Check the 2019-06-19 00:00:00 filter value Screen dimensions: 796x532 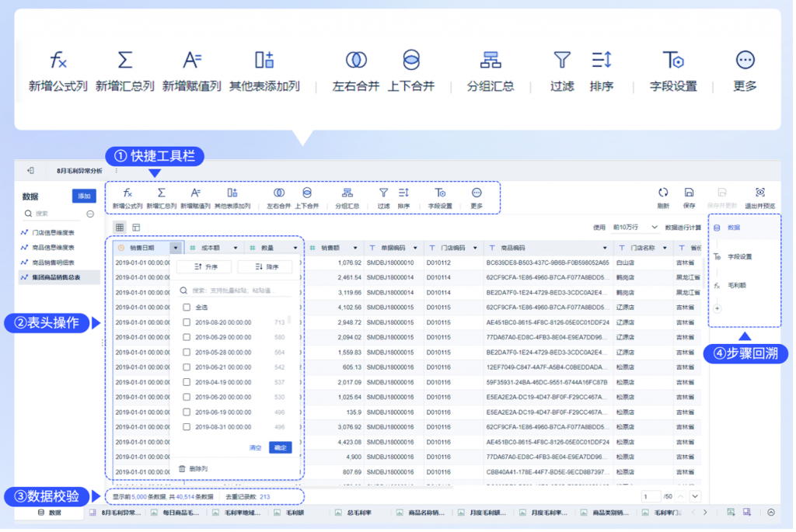[187, 413]
